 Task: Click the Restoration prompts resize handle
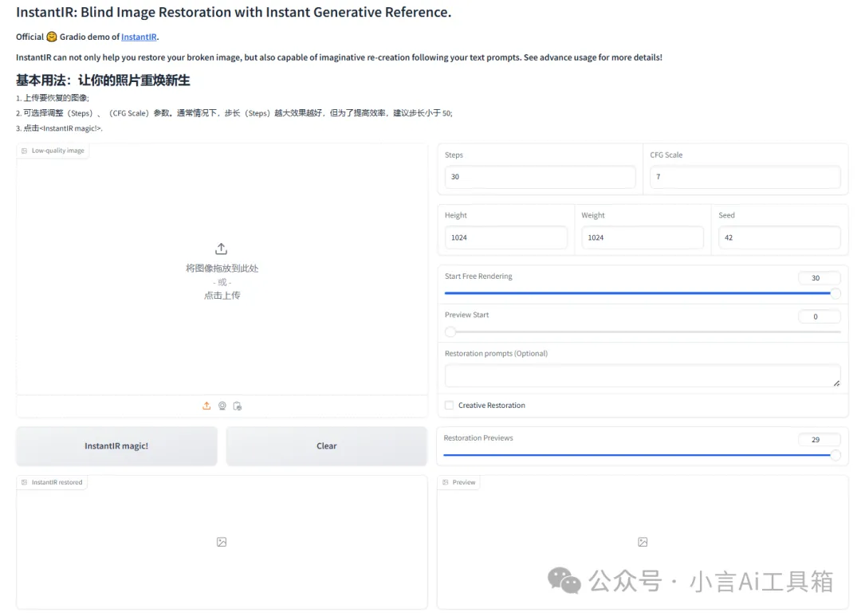click(x=836, y=383)
